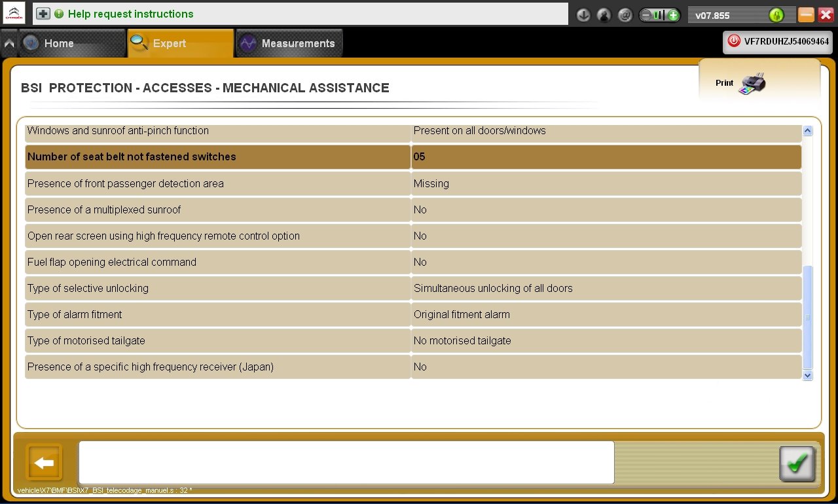838x504 pixels.
Task: Click the back arrow button
Action: pyautogui.click(x=44, y=463)
